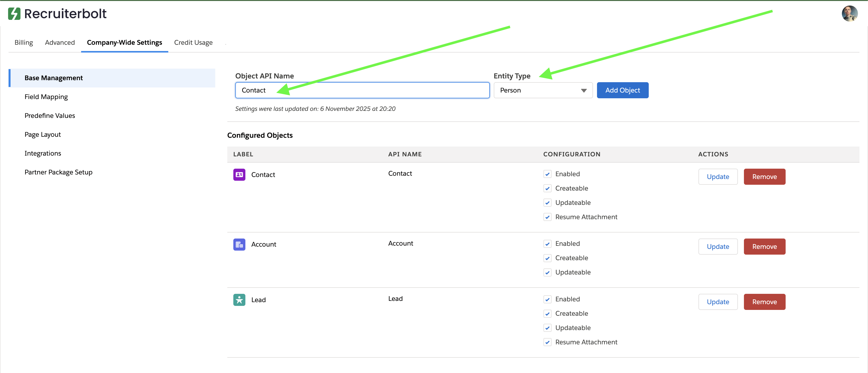Open the Credit Usage tab
This screenshot has height=373, width=868.
(193, 42)
